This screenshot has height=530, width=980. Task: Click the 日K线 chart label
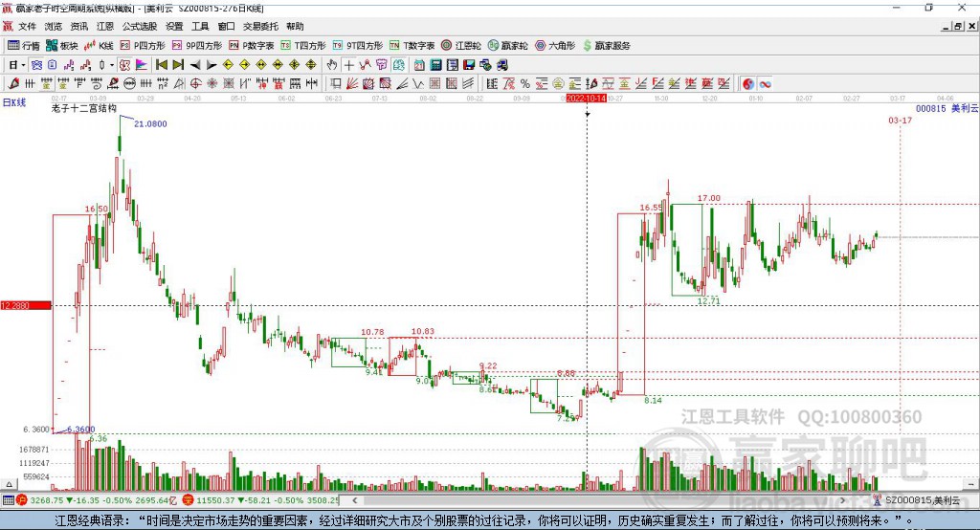(x=14, y=102)
